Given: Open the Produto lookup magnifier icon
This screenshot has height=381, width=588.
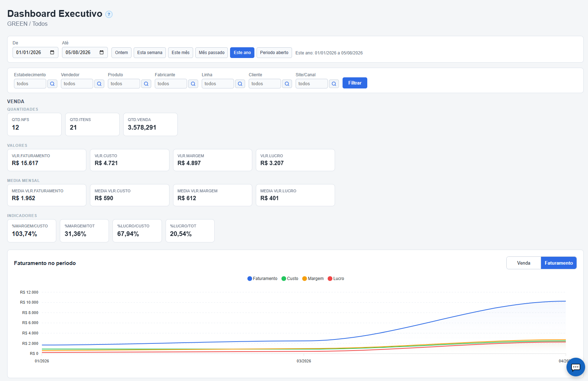Looking at the screenshot, I should (x=146, y=84).
